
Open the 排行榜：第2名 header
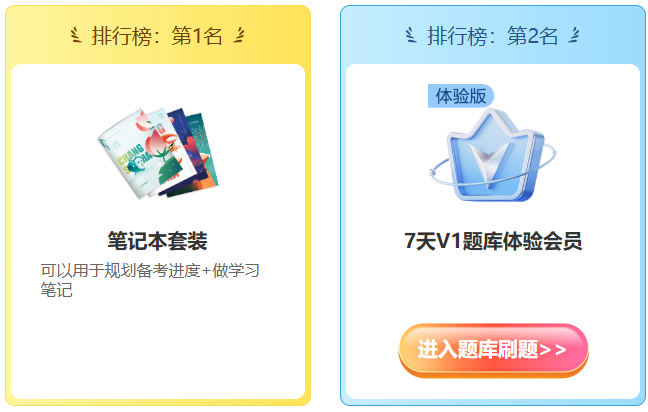[493, 36]
